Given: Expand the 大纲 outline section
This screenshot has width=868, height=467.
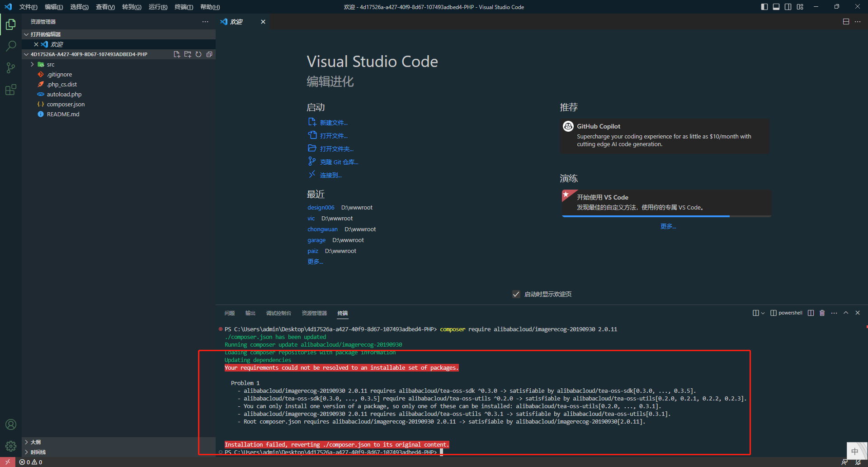Looking at the screenshot, I should tap(118, 442).
